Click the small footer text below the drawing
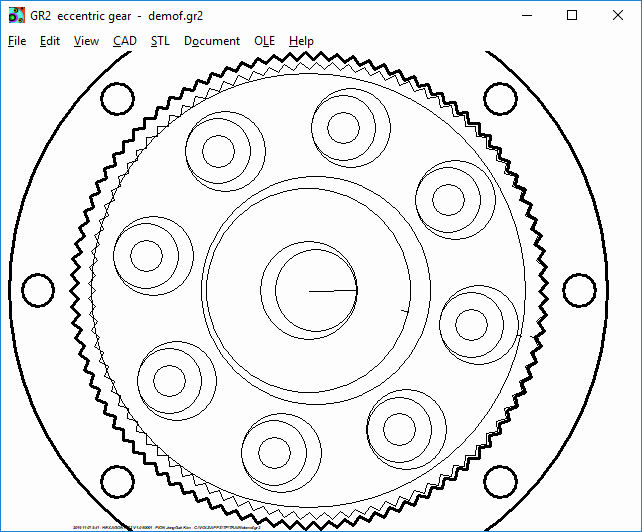This screenshot has height=532, width=642. tap(172, 524)
